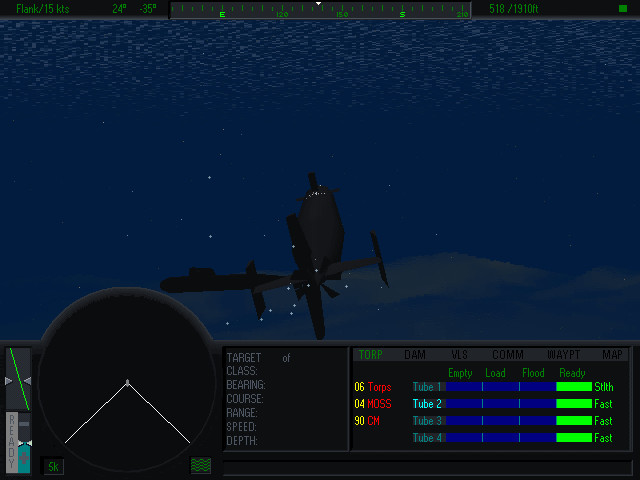Switch to the COMM tab
640x480 pixels.
pyautogui.click(x=508, y=355)
